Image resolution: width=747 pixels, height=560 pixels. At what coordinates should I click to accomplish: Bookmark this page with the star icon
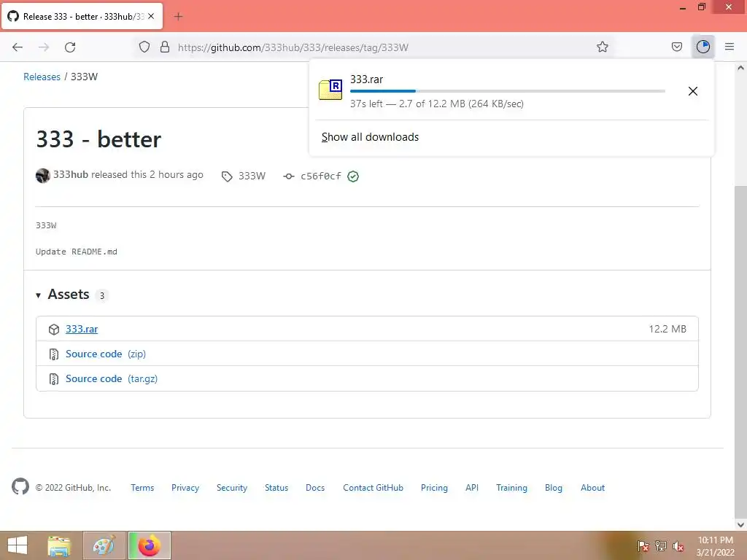602,47
